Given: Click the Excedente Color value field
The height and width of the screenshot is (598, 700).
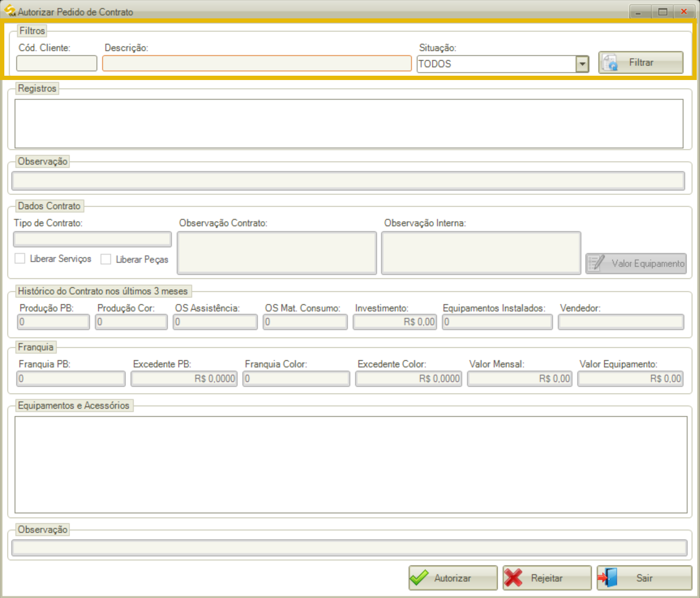Looking at the screenshot, I should [408, 378].
